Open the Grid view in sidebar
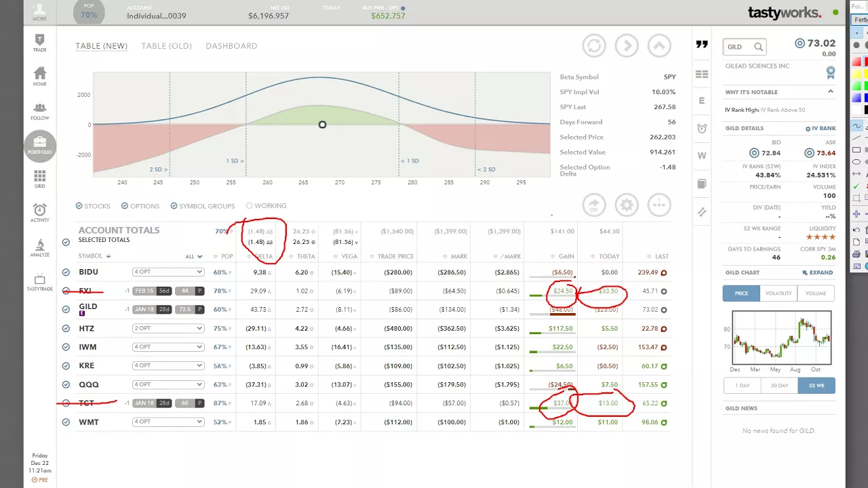This screenshot has height=488, width=868. point(40,180)
